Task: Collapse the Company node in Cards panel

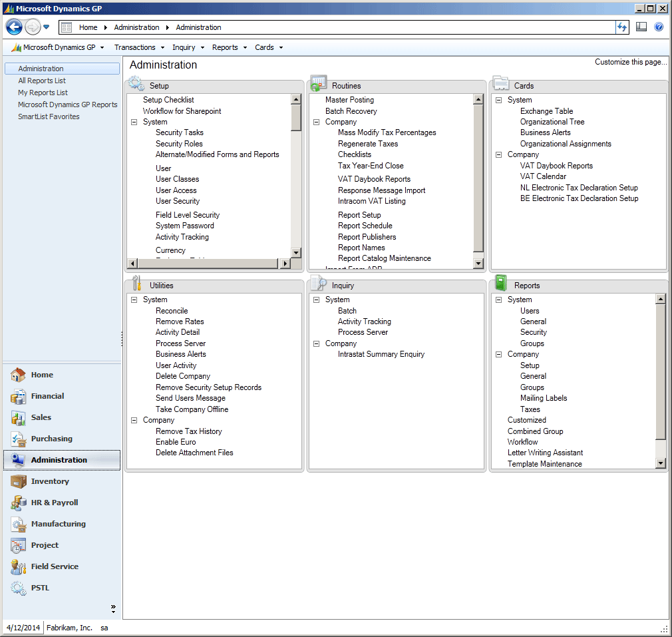Action: [x=498, y=155]
